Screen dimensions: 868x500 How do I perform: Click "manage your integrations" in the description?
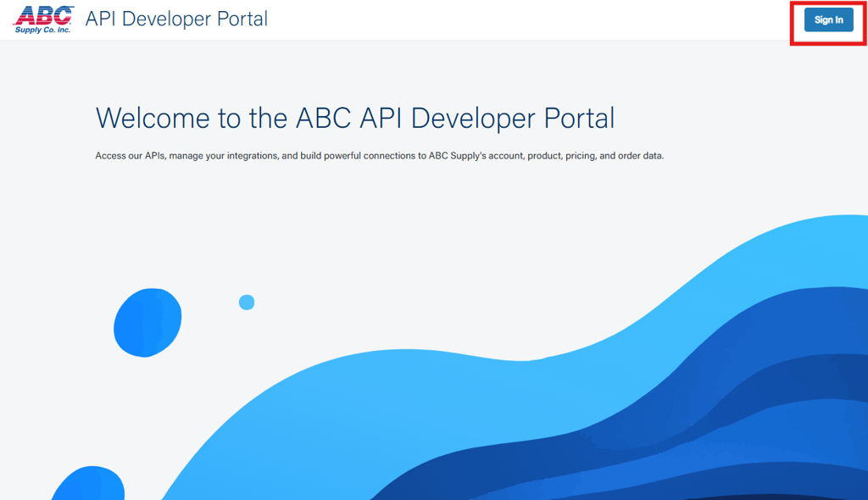(220, 156)
